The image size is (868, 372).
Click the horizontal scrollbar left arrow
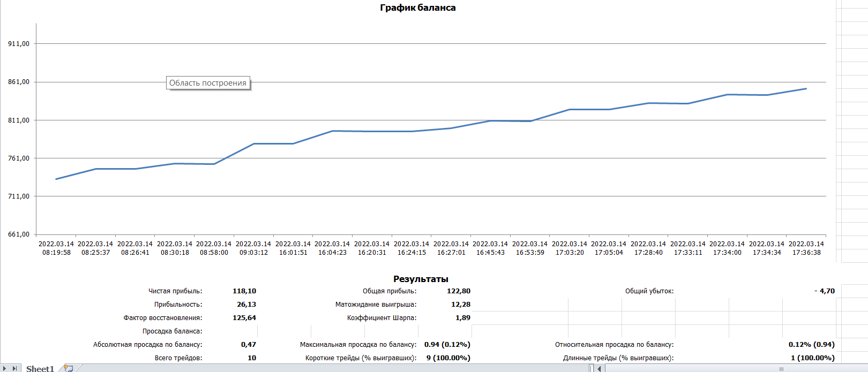[599, 368]
